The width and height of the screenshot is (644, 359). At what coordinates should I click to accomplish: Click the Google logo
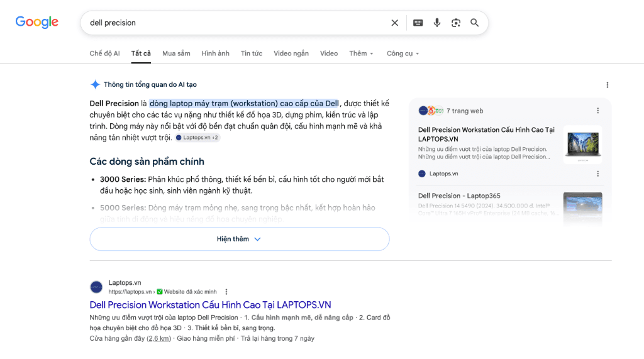(x=37, y=22)
